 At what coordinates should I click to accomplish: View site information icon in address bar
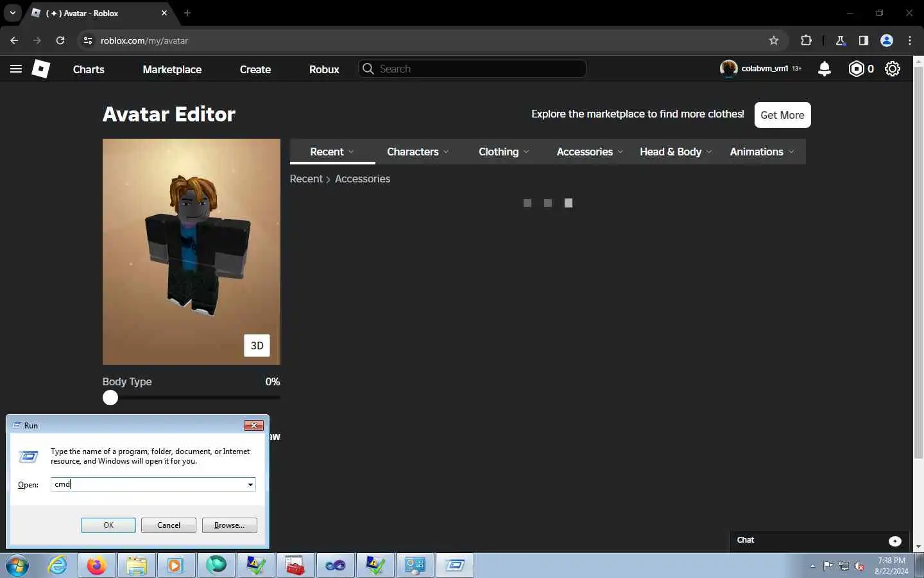click(88, 40)
